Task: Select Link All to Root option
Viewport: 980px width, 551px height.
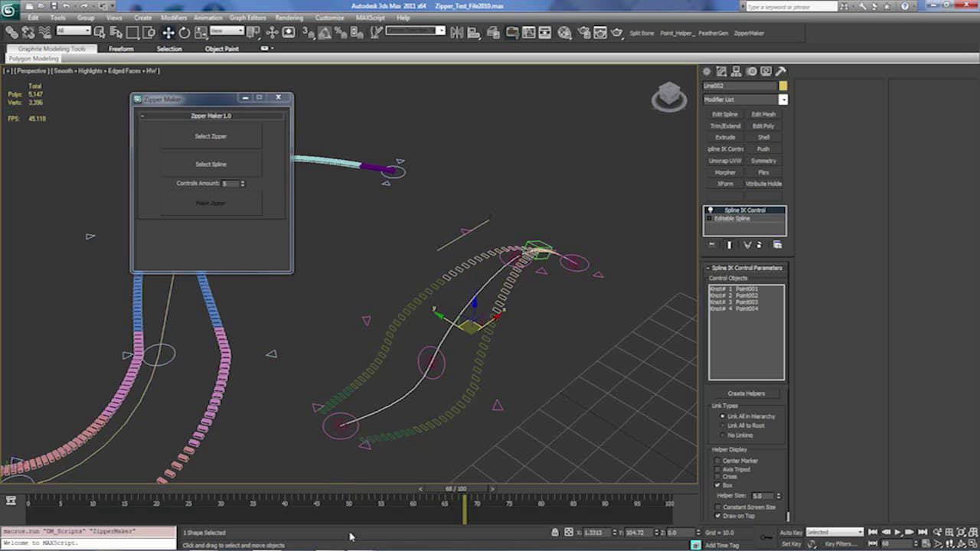Action: coord(742,425)
